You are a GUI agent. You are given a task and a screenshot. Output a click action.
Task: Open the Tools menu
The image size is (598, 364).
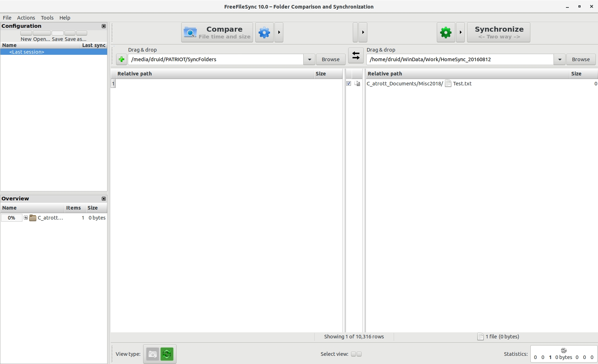47,18
